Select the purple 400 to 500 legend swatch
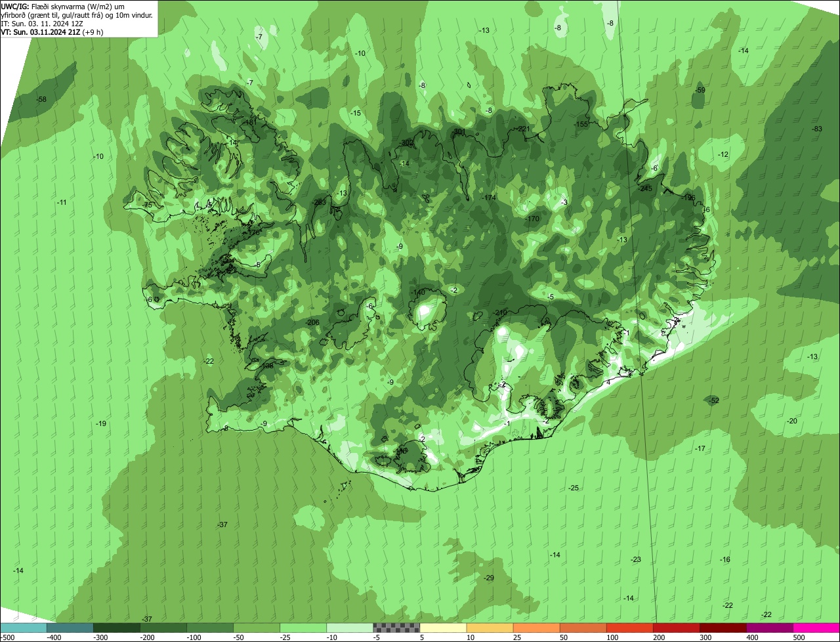This screenshot has width=840, height=642. (770, 628)
